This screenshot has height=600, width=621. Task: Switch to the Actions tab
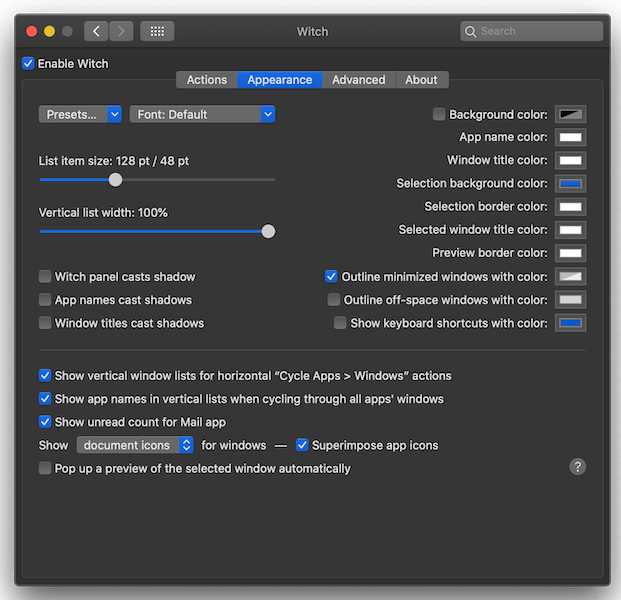(207, 80)
